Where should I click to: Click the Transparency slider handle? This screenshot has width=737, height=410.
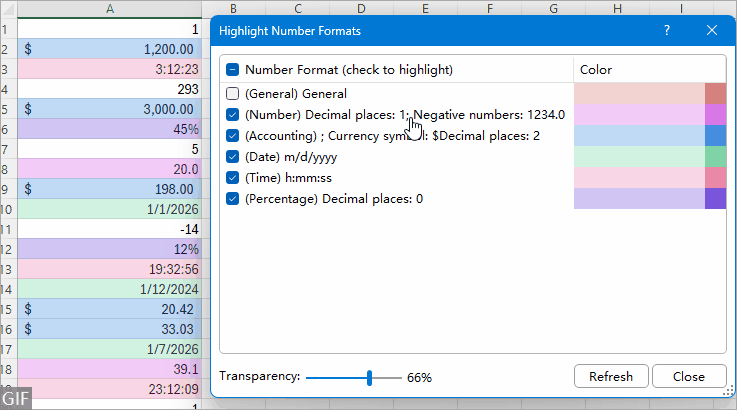click(x=370, y=377)
